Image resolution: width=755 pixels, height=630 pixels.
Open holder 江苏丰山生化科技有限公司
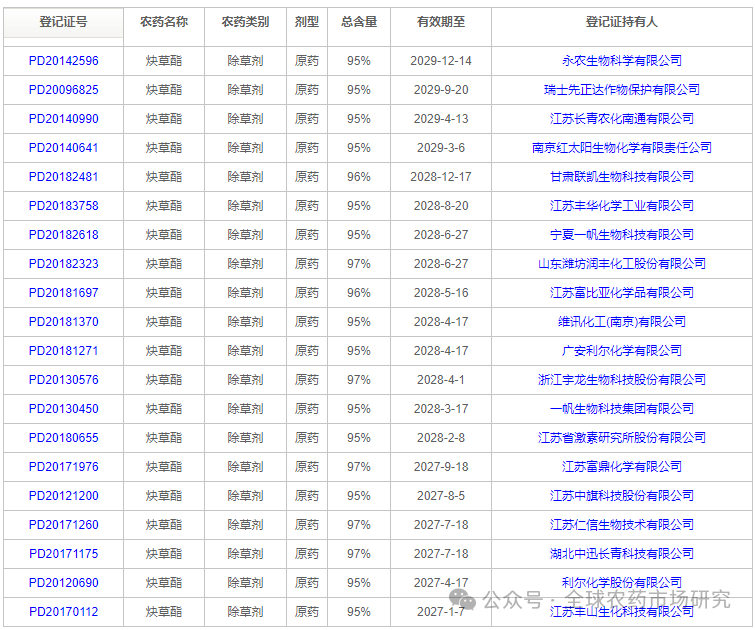[622, 612]
